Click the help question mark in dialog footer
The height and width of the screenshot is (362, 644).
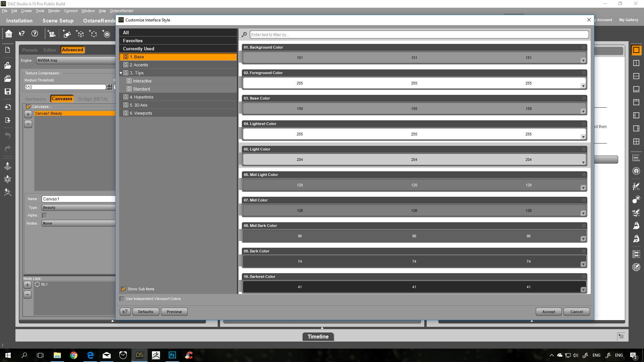point(125,312)
